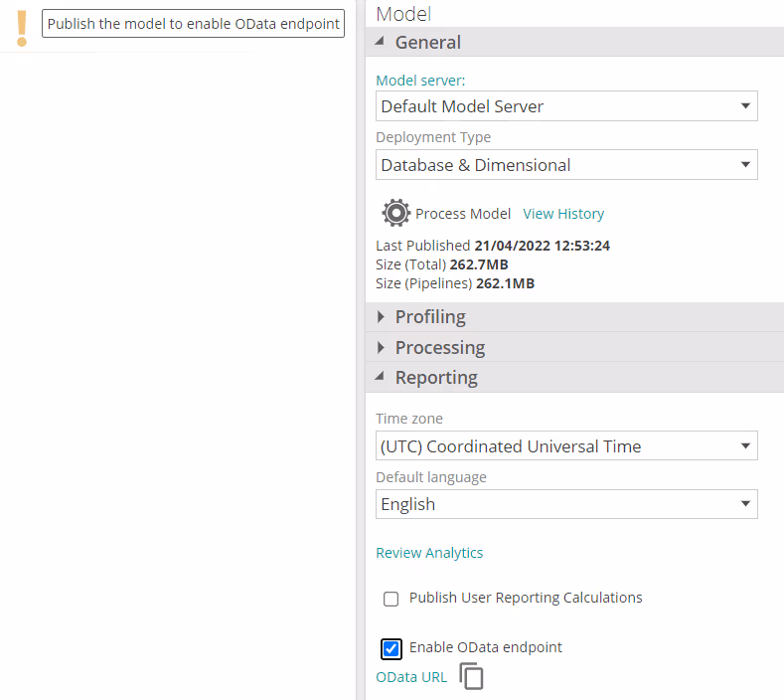
Task: Open the Default language dropdown
Action: pos(566,504)
